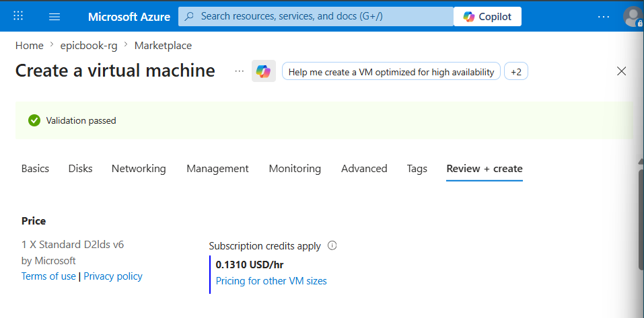The width and height of the screenshot is (644, 318).
Task: Switch to the Management tab
Action: click(217, 169)
